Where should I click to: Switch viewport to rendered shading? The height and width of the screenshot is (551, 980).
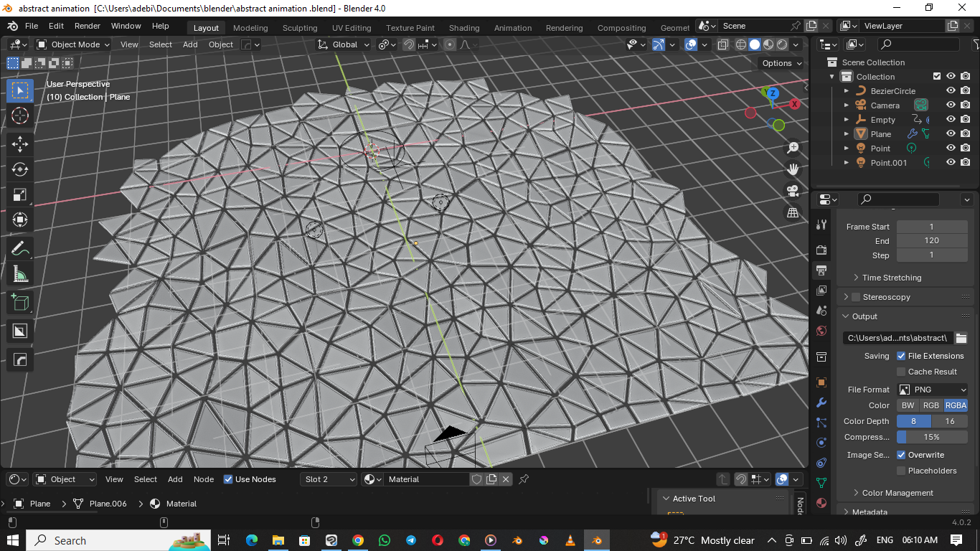[782, 44]
